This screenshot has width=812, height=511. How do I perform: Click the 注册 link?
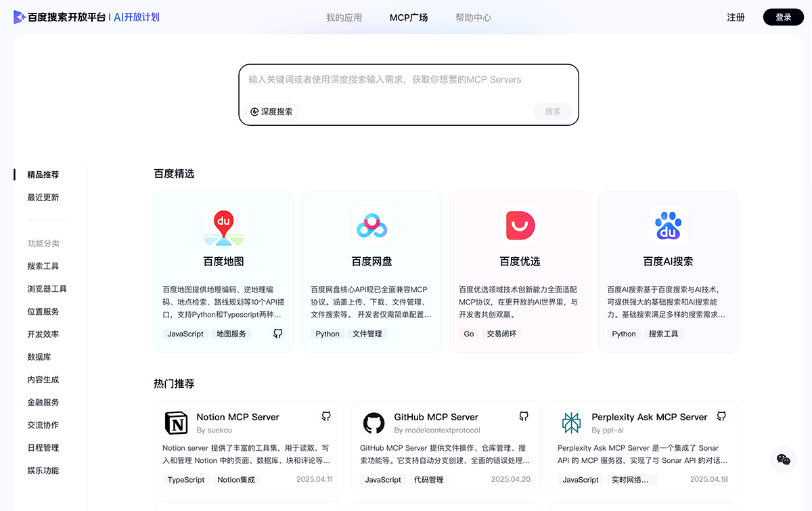click(x=736, y=17)
